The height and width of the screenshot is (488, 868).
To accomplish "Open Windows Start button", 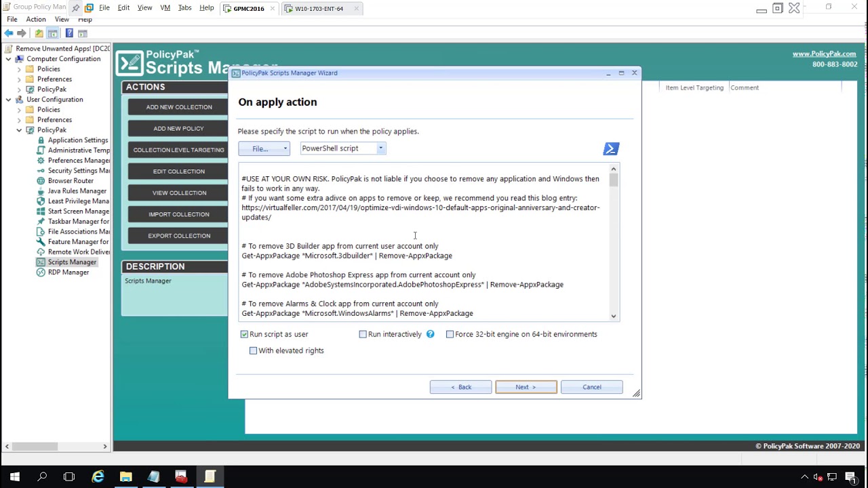I will [x=14, y=477].
